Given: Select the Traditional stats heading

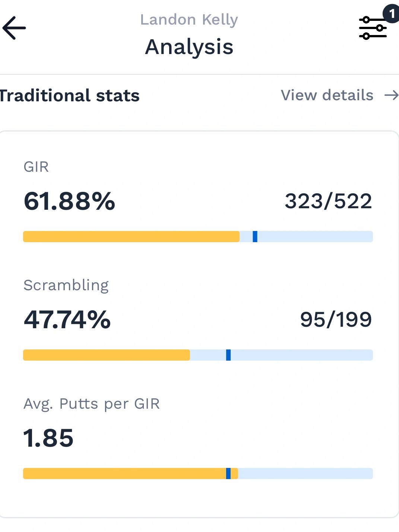Looking at the screenshot, I should pyautogui.click(x=70, y=96).
